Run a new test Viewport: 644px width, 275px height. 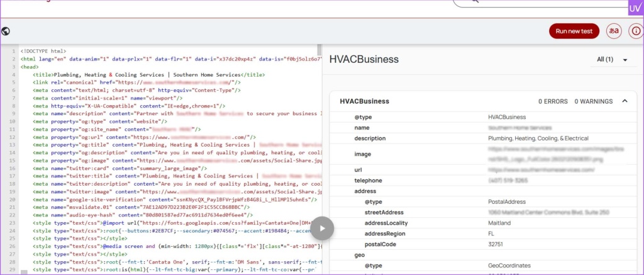[574, 31]
